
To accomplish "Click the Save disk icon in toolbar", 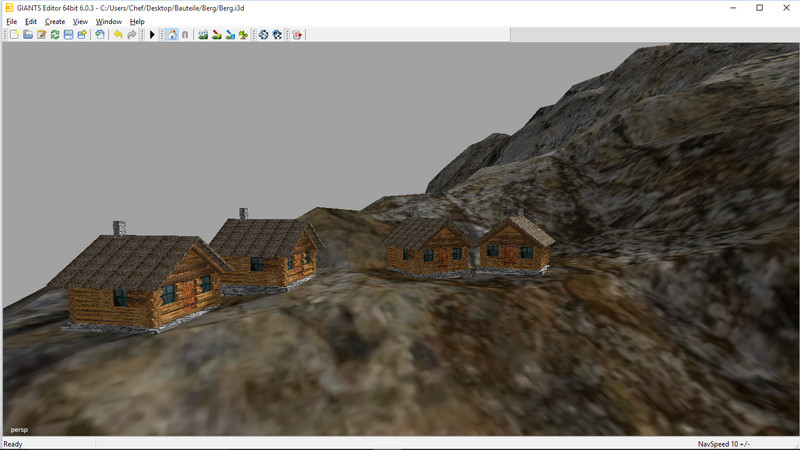I will 68,35.
